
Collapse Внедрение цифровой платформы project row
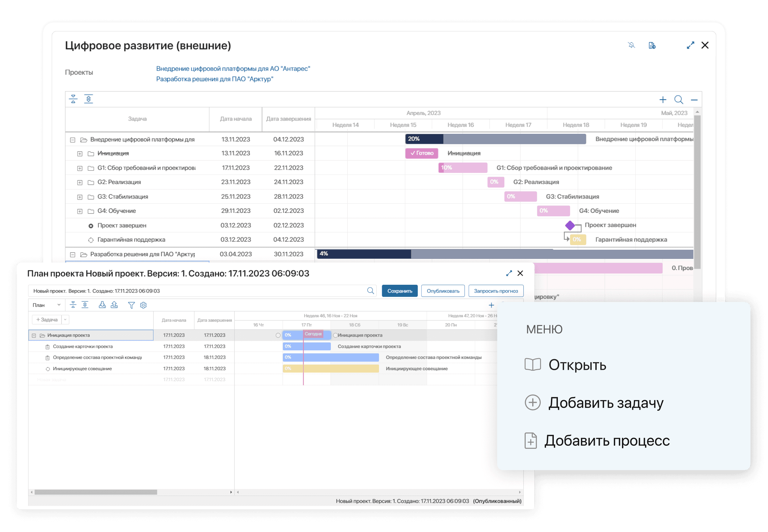(x=72, y=140)
